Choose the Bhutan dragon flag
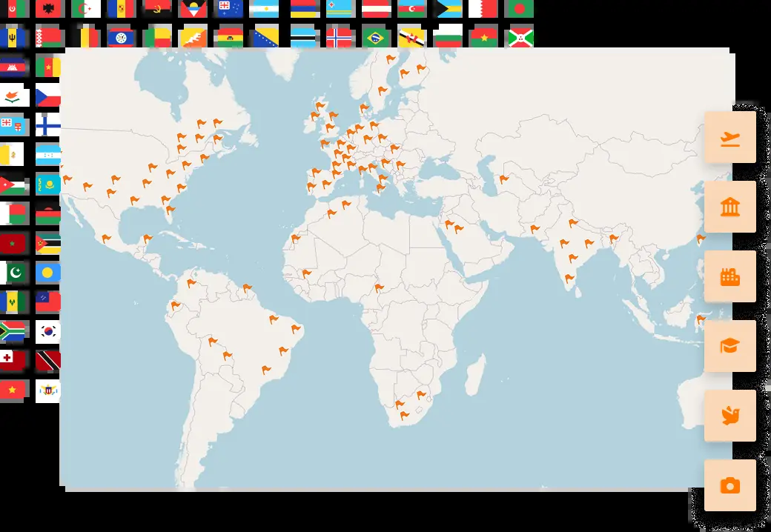Viewport: 771px width, 532px height. 193,37
